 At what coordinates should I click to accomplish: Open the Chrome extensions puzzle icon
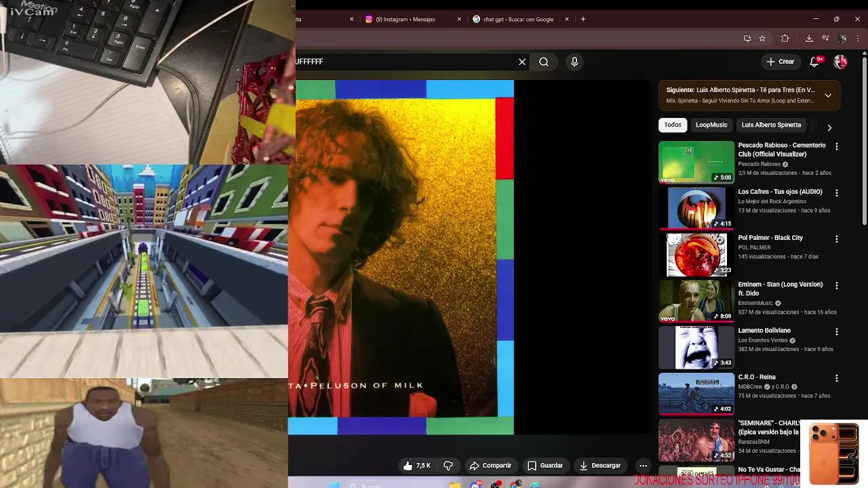point(785,39)
